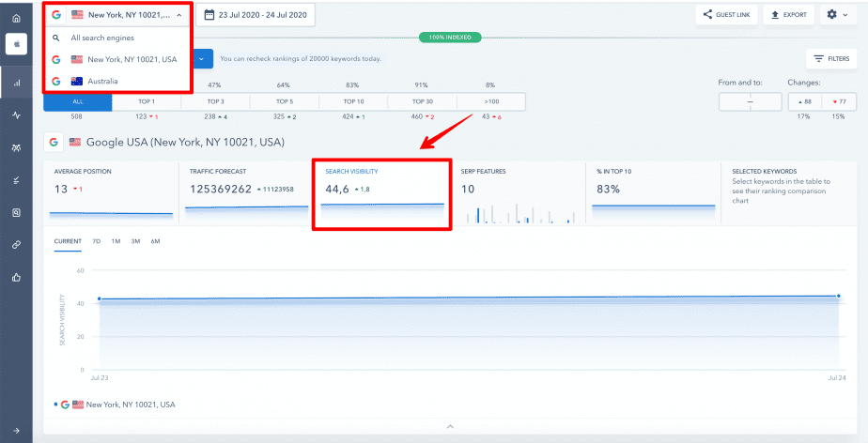This screenshot has height=443, width=868.
Task: Open the rankings bar chart sidebar icon
Action: 16,83
